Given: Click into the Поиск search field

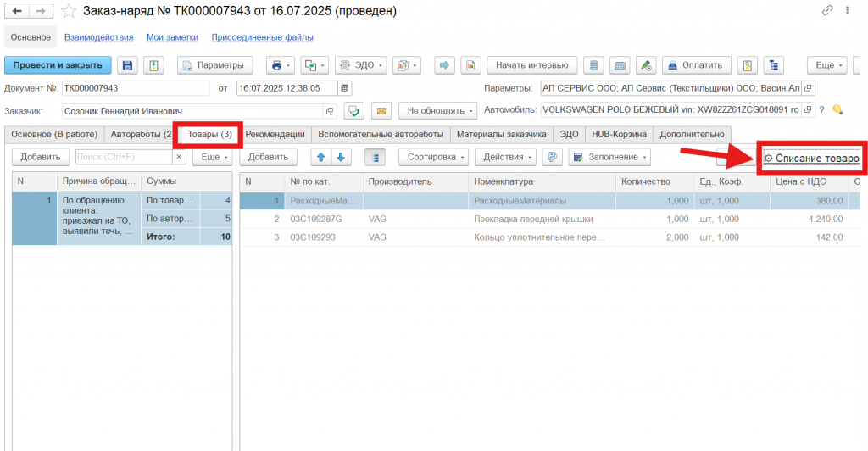Looking at the screenshot, I should 124,157.
